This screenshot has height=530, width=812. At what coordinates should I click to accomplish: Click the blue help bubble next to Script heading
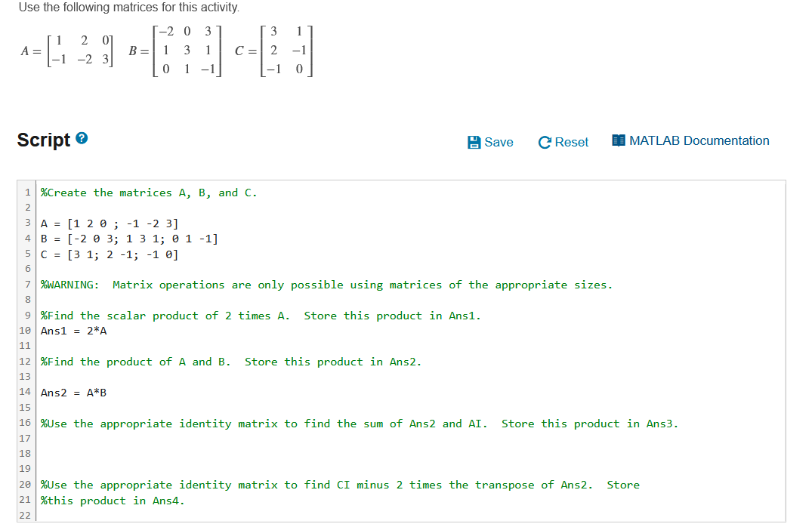[x=82, y=137]
